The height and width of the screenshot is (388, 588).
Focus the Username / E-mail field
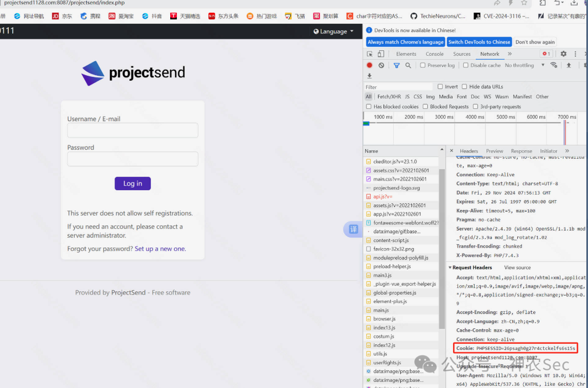tap(133, 130)
